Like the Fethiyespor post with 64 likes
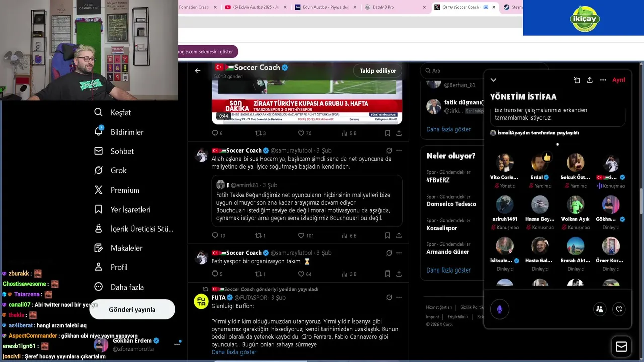 click(305, 274)
